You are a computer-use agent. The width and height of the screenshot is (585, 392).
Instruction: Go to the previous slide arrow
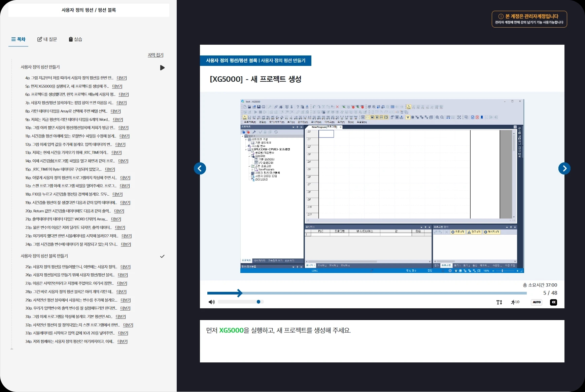pyautogui.click(x=200, y=168)
